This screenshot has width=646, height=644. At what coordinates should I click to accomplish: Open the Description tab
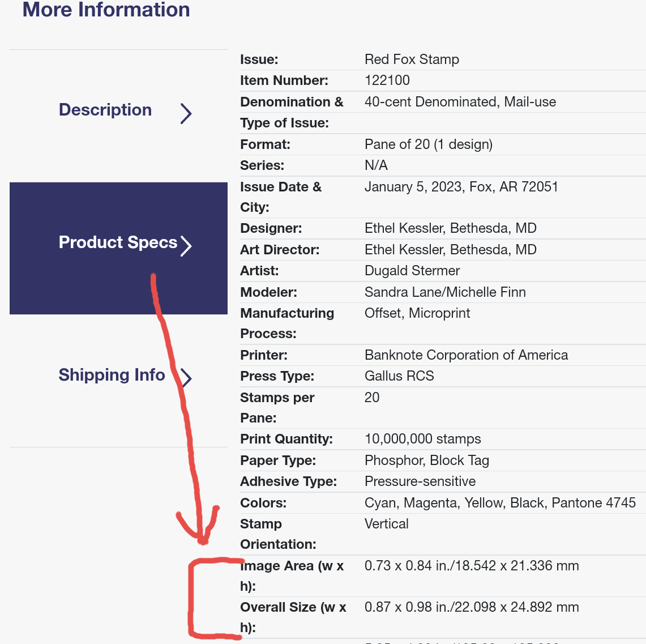[119, 116]
